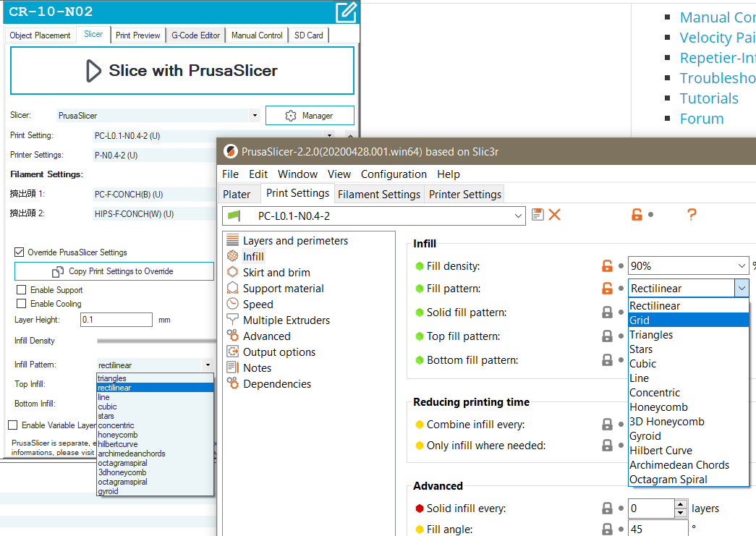Click the unlock icon for Fill density
Image resolution: width=756 pixels, height=536 pixels.
coord(607,265)
